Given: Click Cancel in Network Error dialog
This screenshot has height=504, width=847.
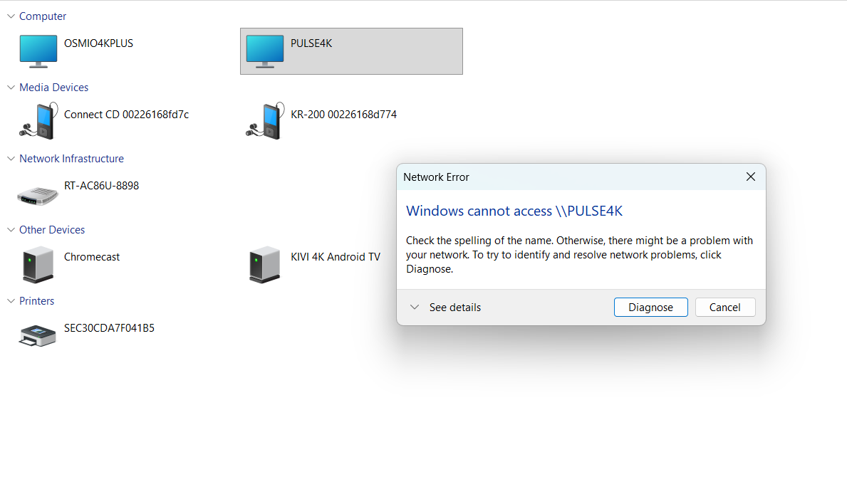Looking at the screenshot, I should (x=725, y=307).
